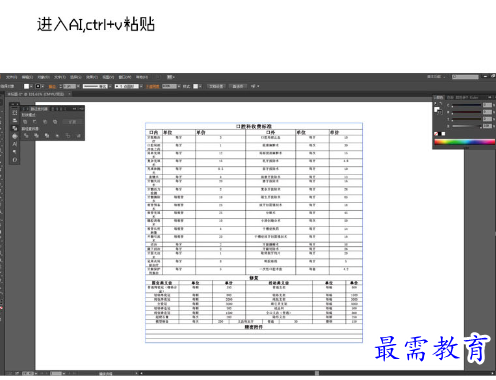This screenshot has height=380, width=496.
Task: Apply the Crop pathfinder icon
Action: pyautogui.click(x=57, y=135)
